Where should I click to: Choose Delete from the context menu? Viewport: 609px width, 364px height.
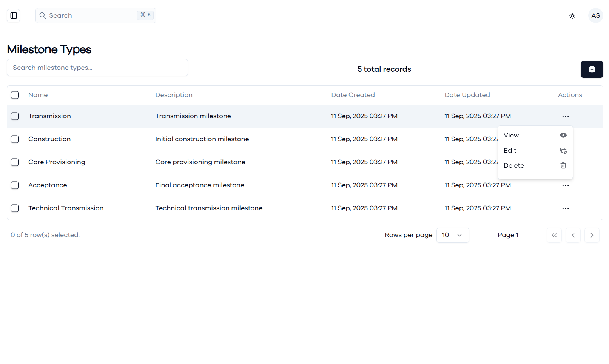(x=535, y=165)
